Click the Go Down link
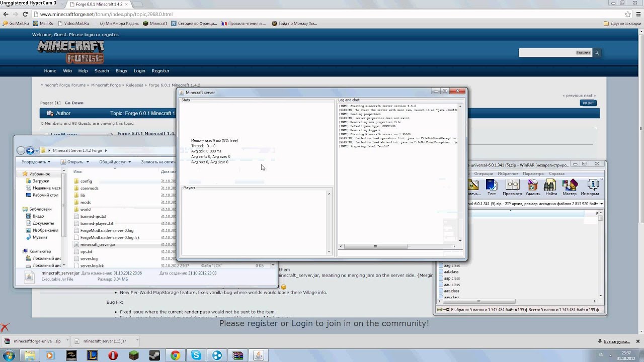The width and height of the screenshot is (644, 362). [x=74, y=103]
